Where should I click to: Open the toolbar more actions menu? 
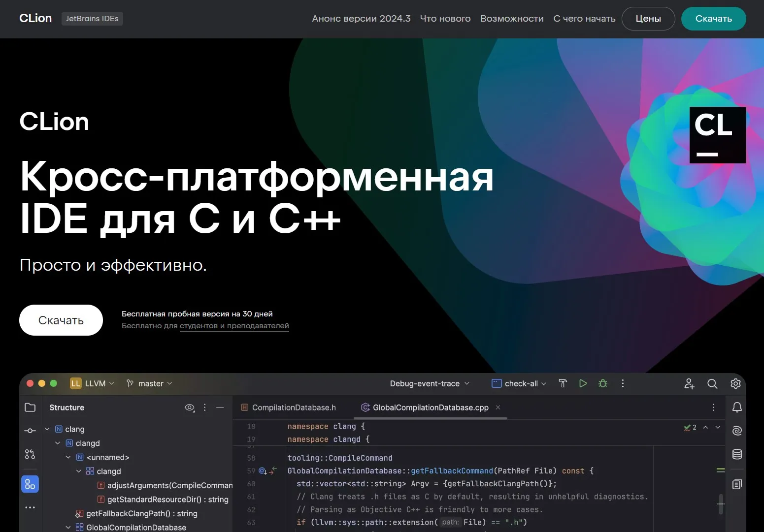(x=623, y=383)
